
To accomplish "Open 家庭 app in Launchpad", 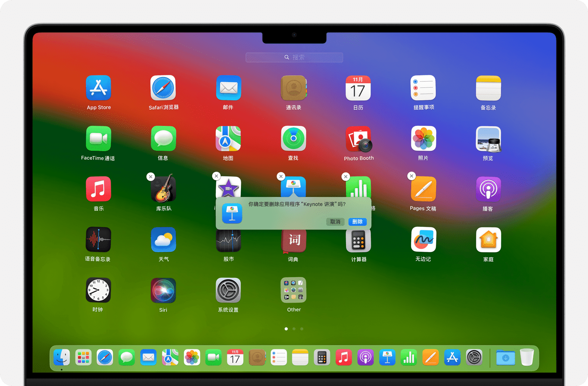I will click(x=488, y=239).
